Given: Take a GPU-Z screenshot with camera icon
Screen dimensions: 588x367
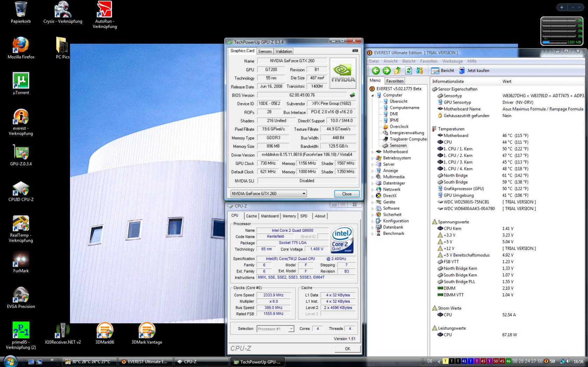Looking at the screenshot, I should (x=355, y=51).
